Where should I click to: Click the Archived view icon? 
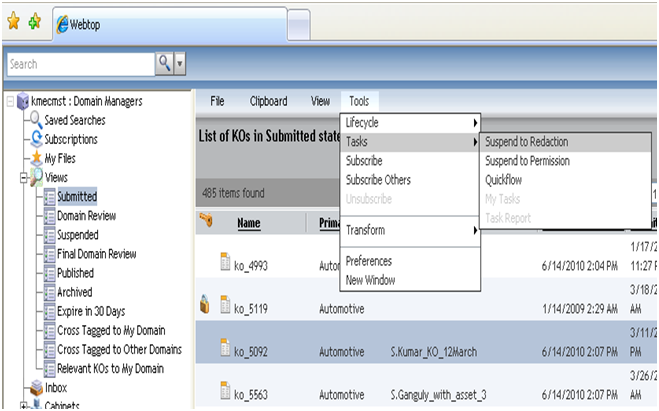coord(50,292)
